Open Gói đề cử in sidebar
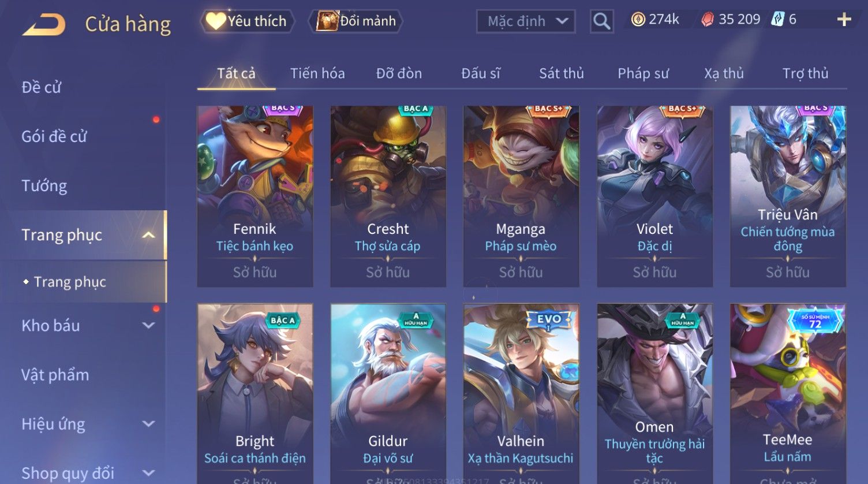 [54, 137]
